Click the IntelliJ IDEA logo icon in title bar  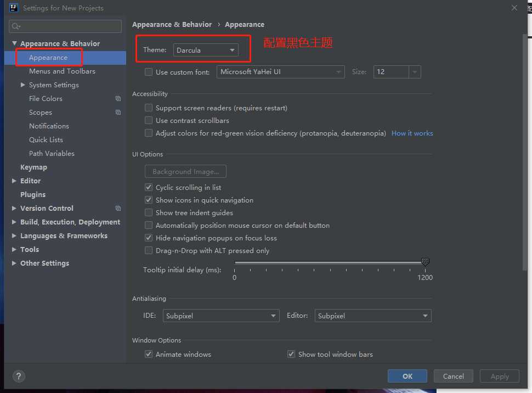coord(13,8)
